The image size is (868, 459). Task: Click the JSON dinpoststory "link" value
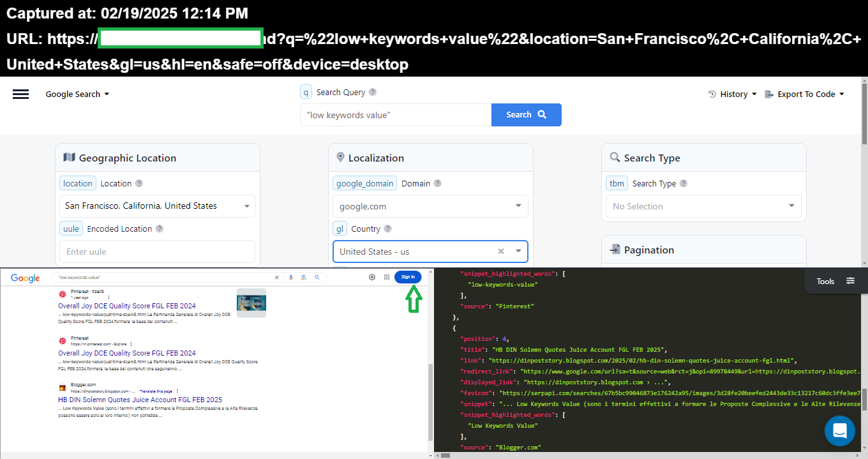(643, 360)
